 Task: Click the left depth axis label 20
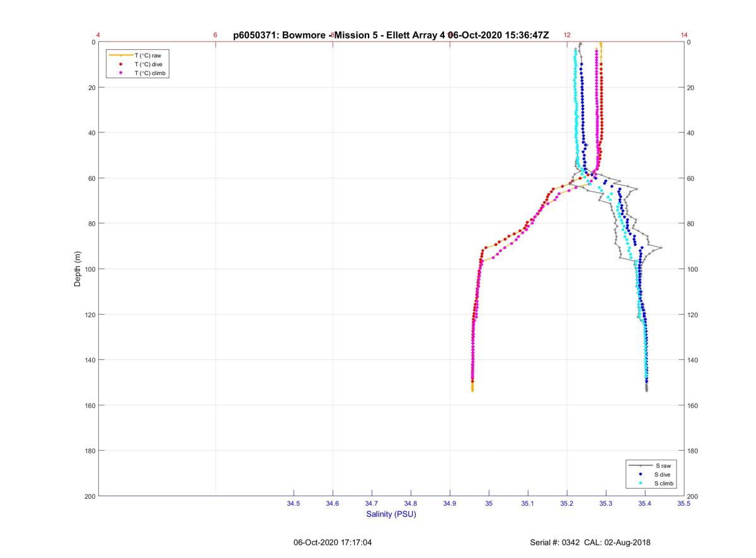[x=91, y=88]
